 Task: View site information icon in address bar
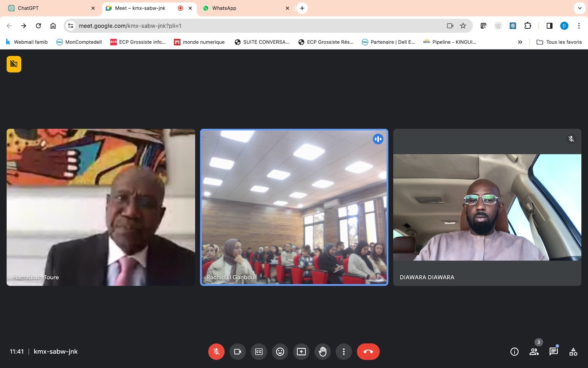71,26
